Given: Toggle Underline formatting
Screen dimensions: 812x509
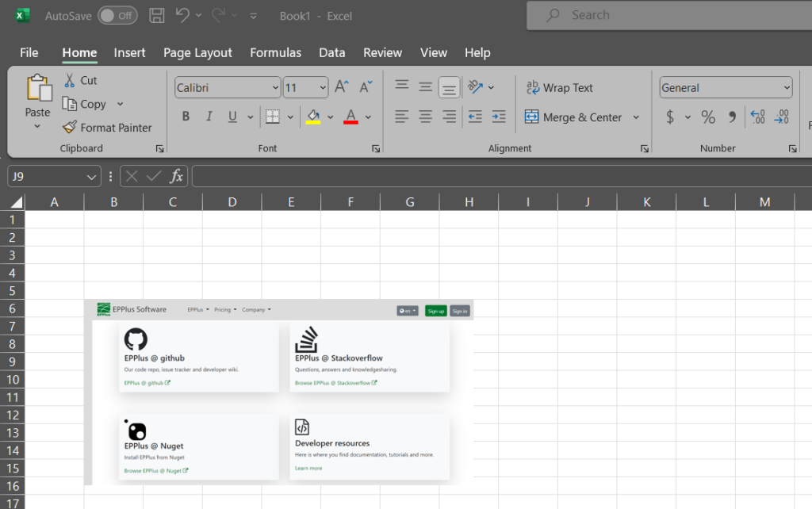Looking at the screenshot, I should click(x=232, y=117).
